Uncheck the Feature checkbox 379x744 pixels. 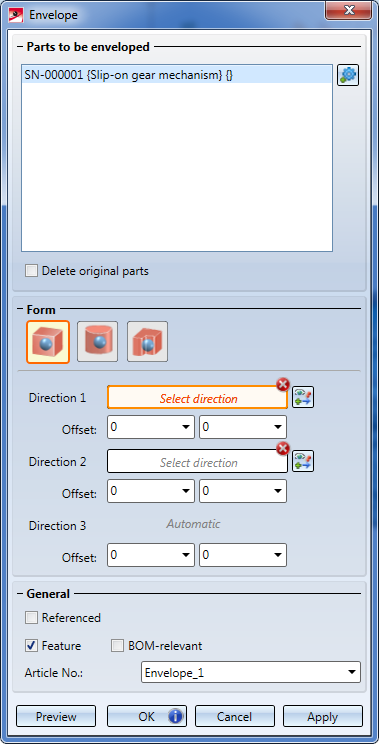coord(32,646)
